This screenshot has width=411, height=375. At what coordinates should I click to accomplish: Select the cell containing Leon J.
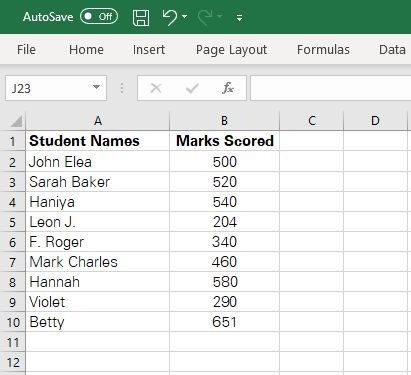pyautogui.click(x=98, y=222)
